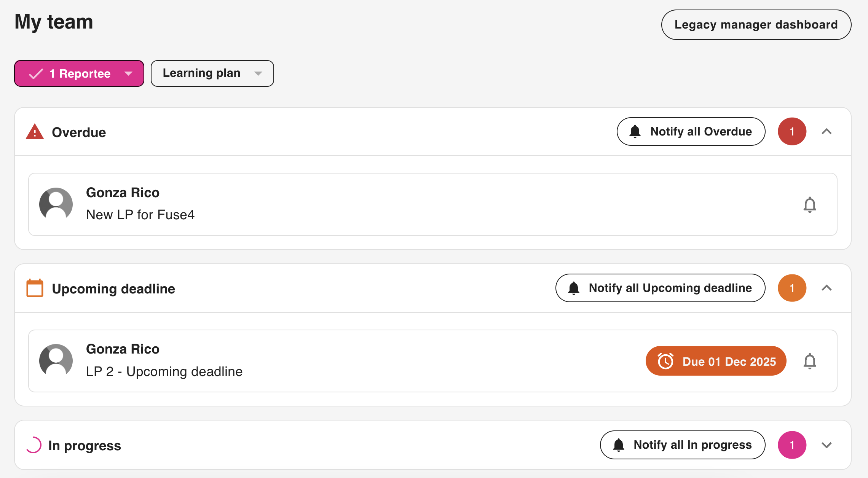This screenshot has height=478, width=868.
Task: Click the alarm clock icon in due badge
Action: point(665,361)
